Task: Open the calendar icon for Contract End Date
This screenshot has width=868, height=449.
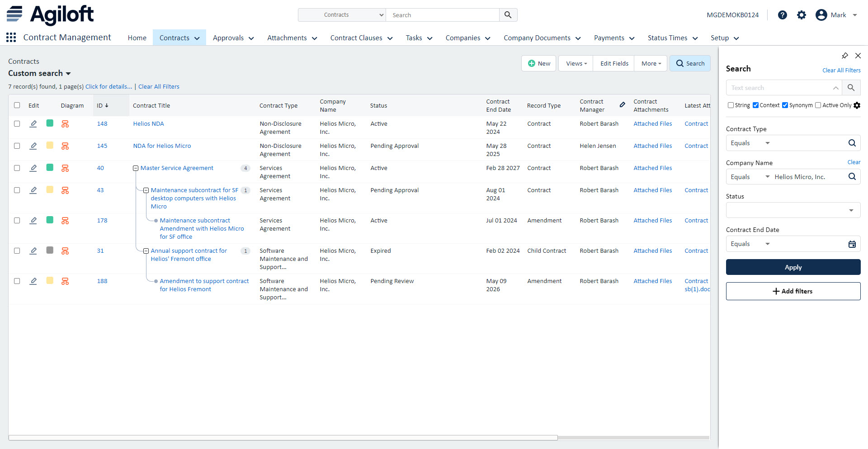Action: 852,244
